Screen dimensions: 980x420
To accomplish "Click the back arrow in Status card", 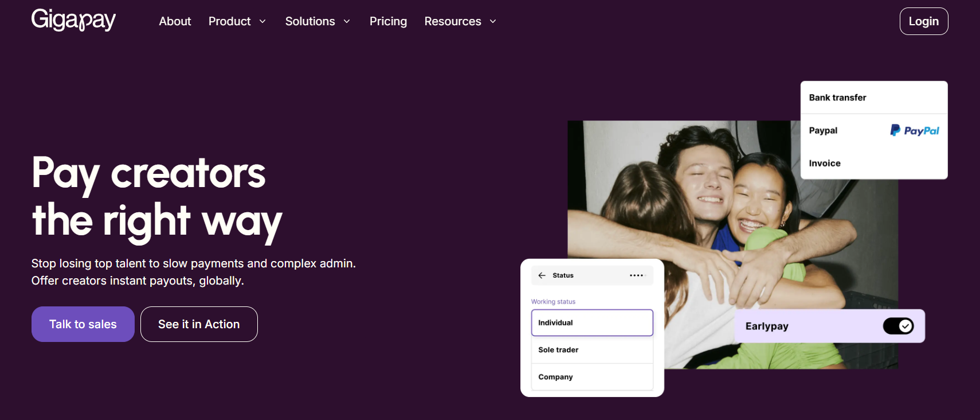I will 542,275.
